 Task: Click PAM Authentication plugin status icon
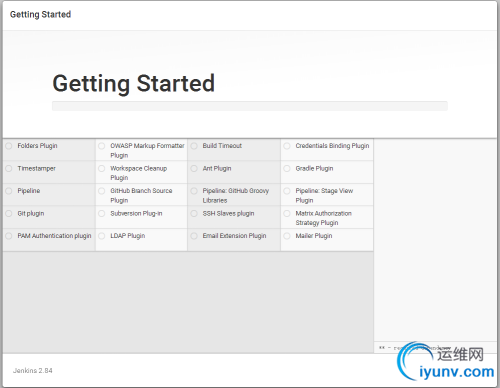pos(9,236)
